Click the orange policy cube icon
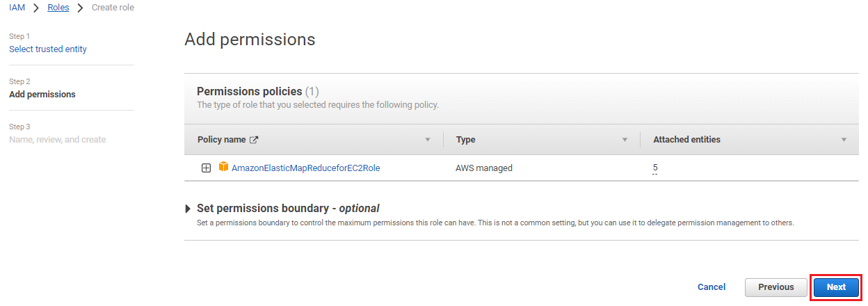 pyautogui.click(x=223, y=167)
